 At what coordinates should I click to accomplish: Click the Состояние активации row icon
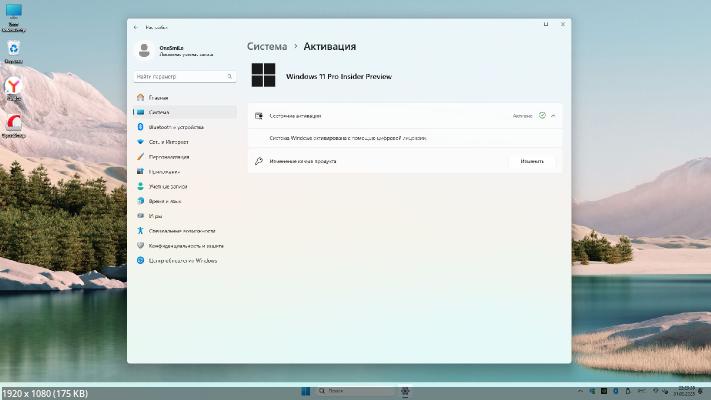point(259,116)
